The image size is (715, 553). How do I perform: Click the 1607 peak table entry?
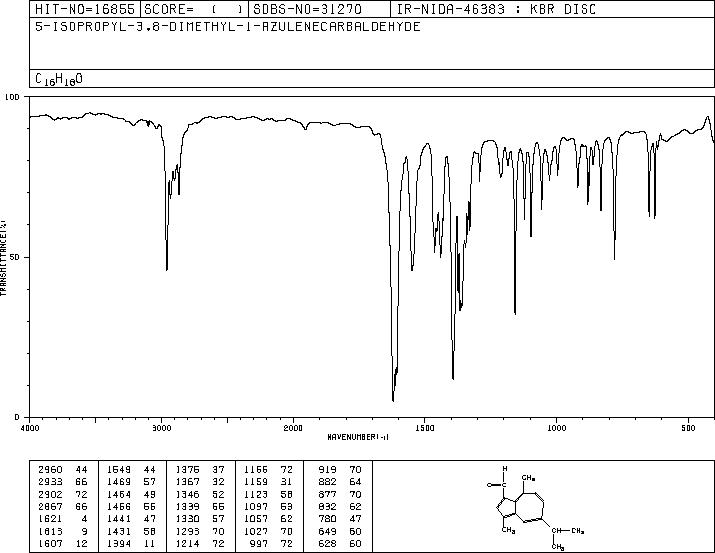click(x=63, y=544)
